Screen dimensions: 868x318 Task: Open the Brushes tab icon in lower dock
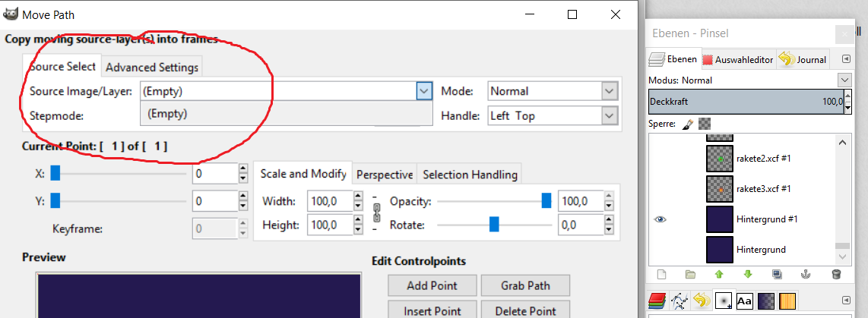[723, 301]
